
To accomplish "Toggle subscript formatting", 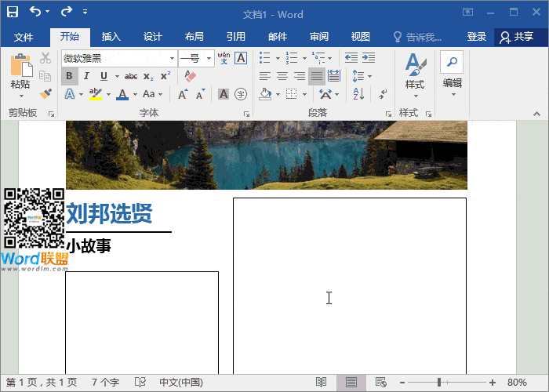I will click(148, 76).
